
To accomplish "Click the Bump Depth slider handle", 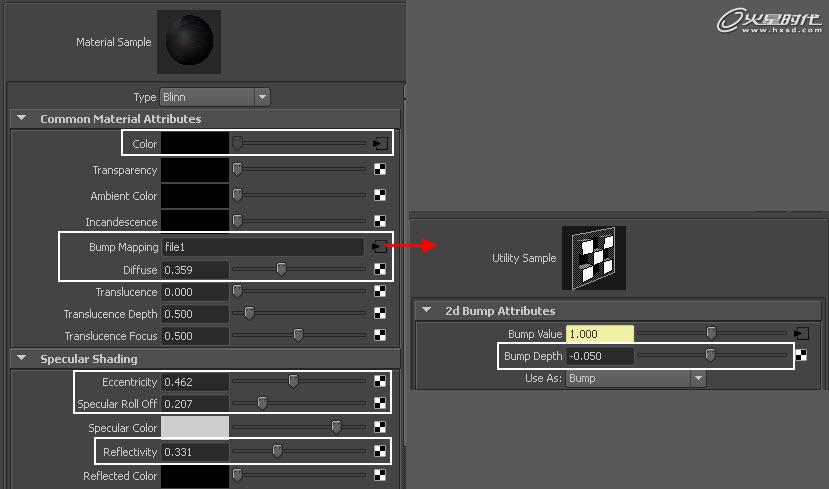I will [x=710, y=355].
